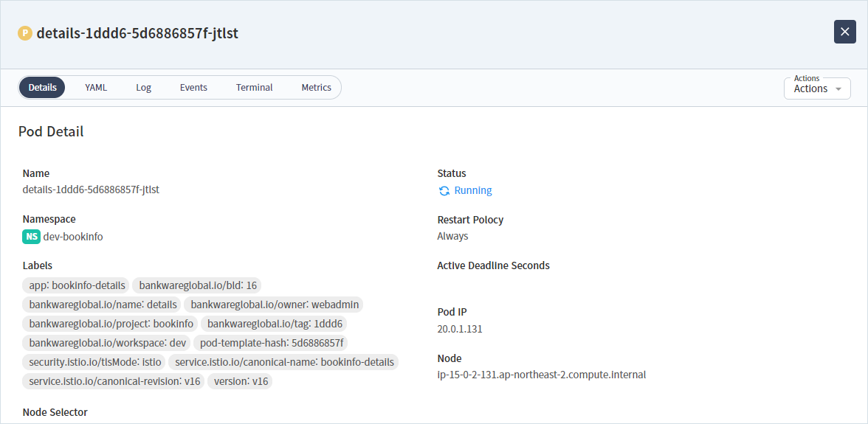868x424 pixels.
Task: Click the Running status refresh icon
Action: 444,191
